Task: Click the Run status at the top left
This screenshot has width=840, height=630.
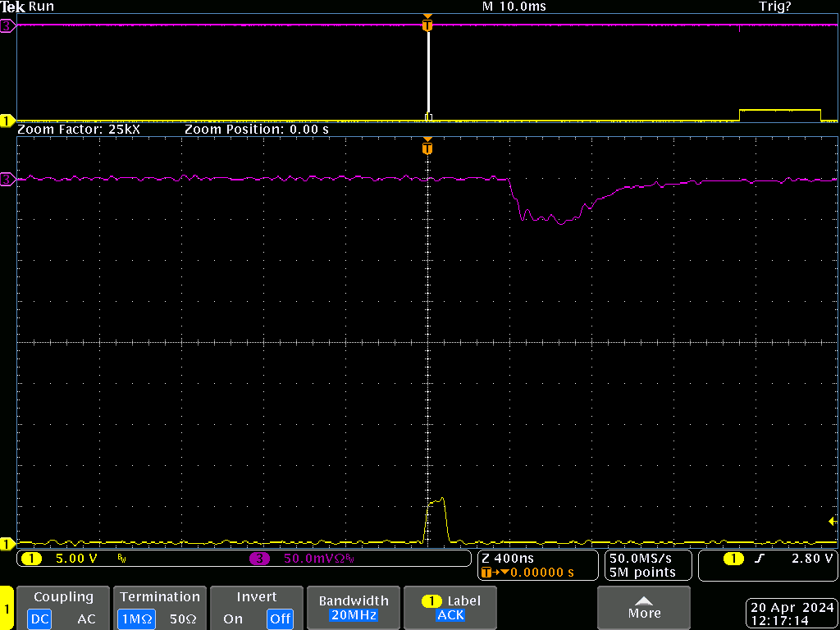Action: (x=41, y=7)
